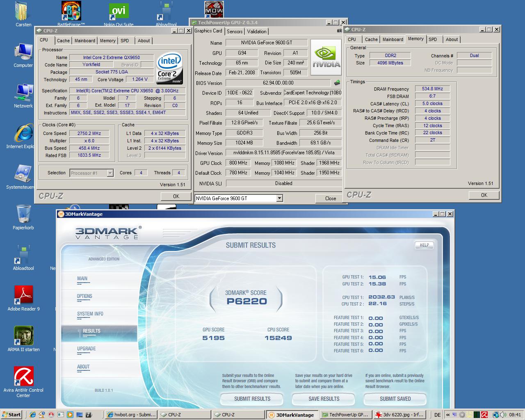Switch to the 3dv 6220.jpg IrfanView taskbar item

[400, 415]
